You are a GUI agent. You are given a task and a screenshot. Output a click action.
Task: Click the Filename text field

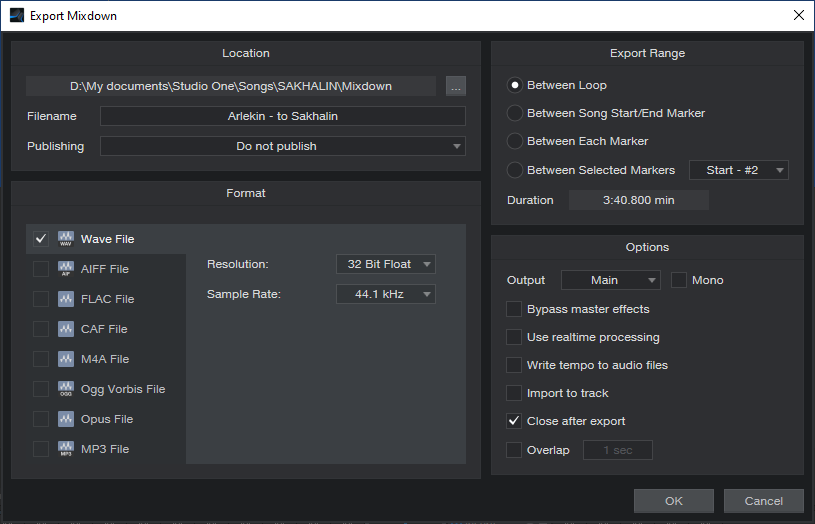(283, 116)
